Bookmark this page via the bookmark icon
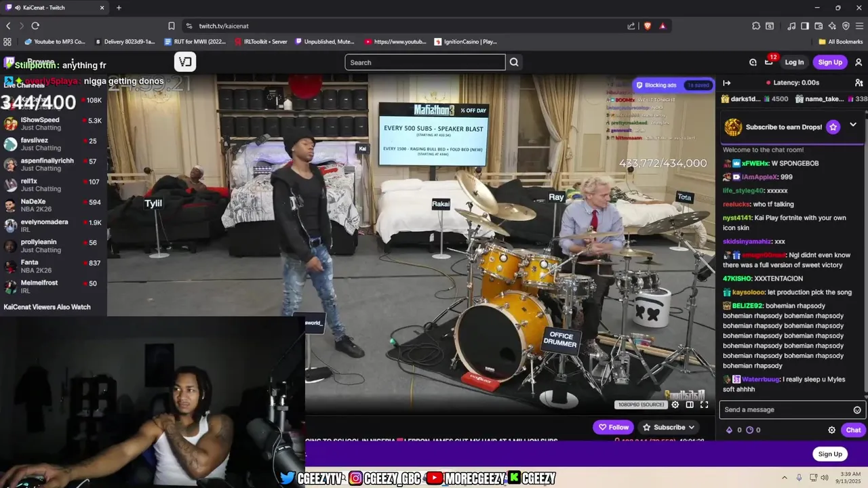 click(x=172, y=26)
